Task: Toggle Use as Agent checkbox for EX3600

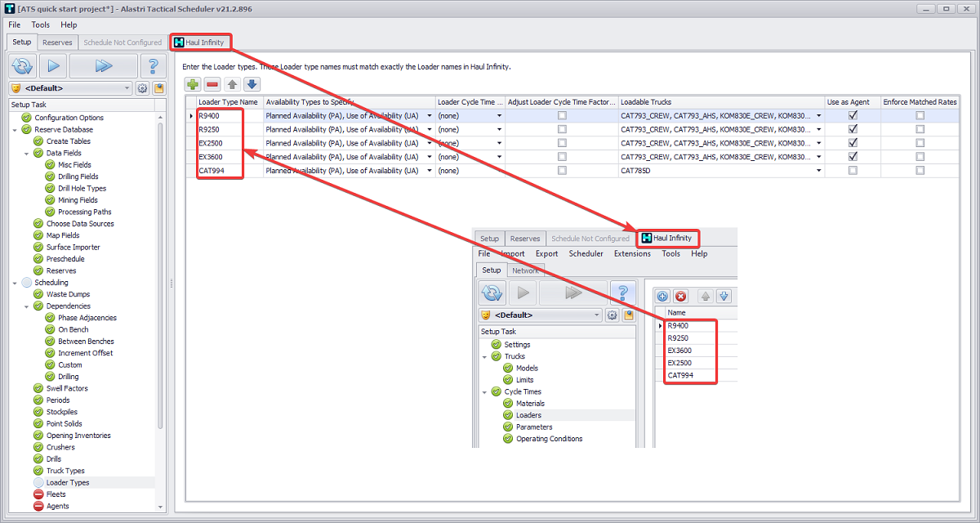Action: click(853, 157)
